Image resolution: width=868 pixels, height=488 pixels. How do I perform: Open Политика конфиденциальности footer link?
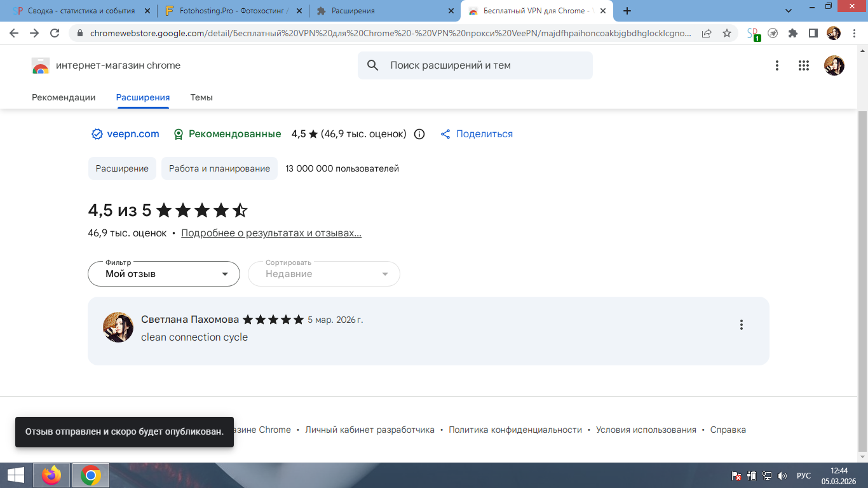point(515,430)
